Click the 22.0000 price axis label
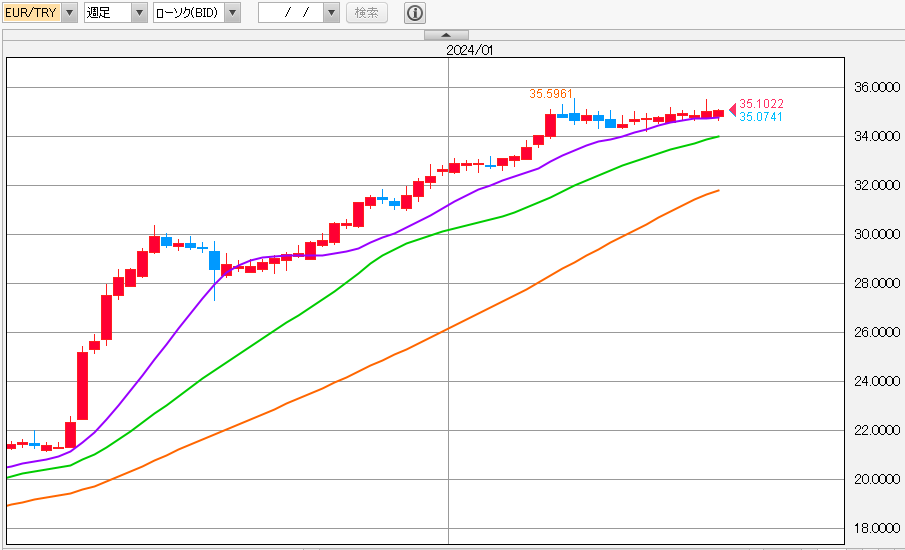The width and height of the screenshot is (905, 550). (x=877, y=431)
